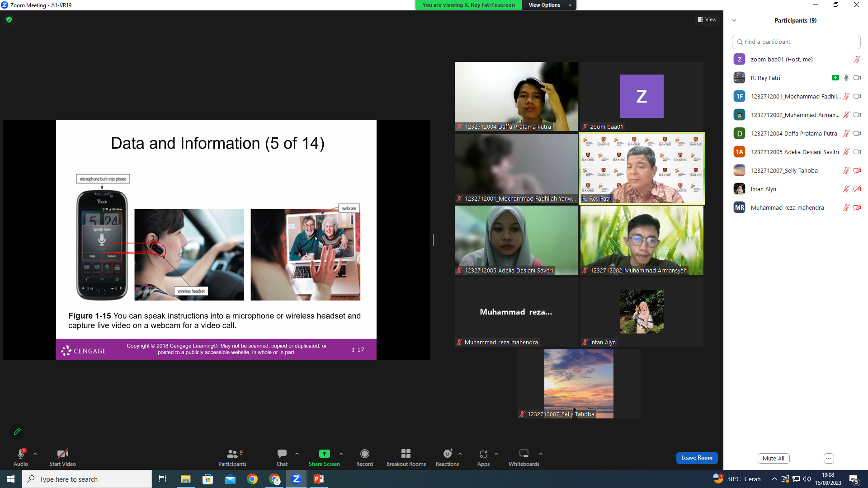
Task: Start recording with the Record icon
Action: point(364,454)
